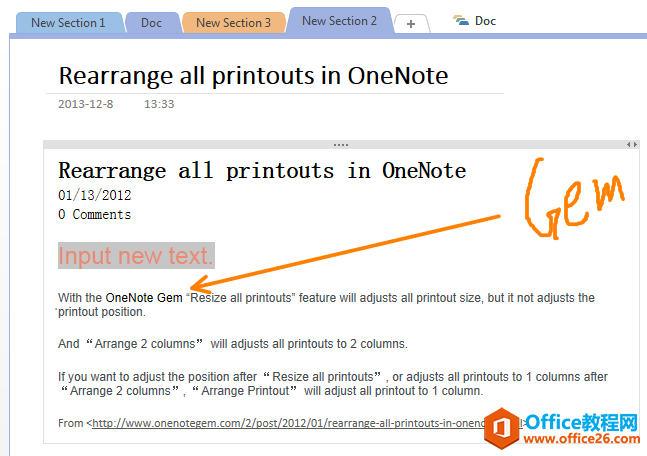Click the printout heading Rearrange all printouts

pyautogui.click(x=262, y=170)
